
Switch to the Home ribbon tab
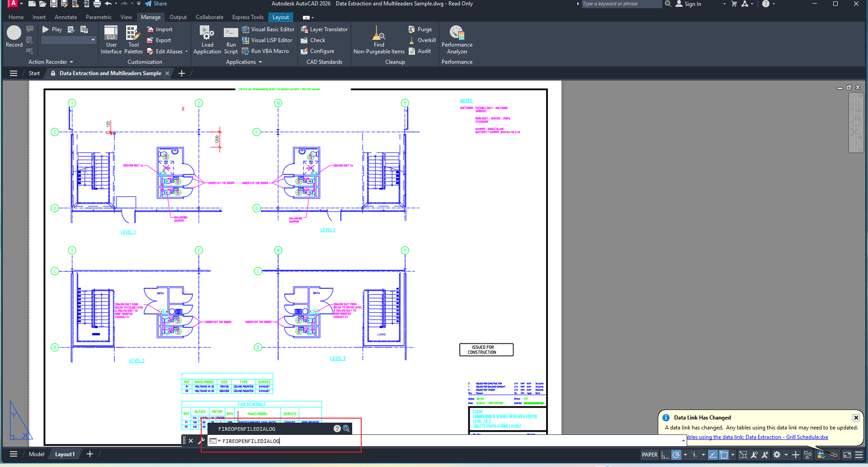coord(16,17)
